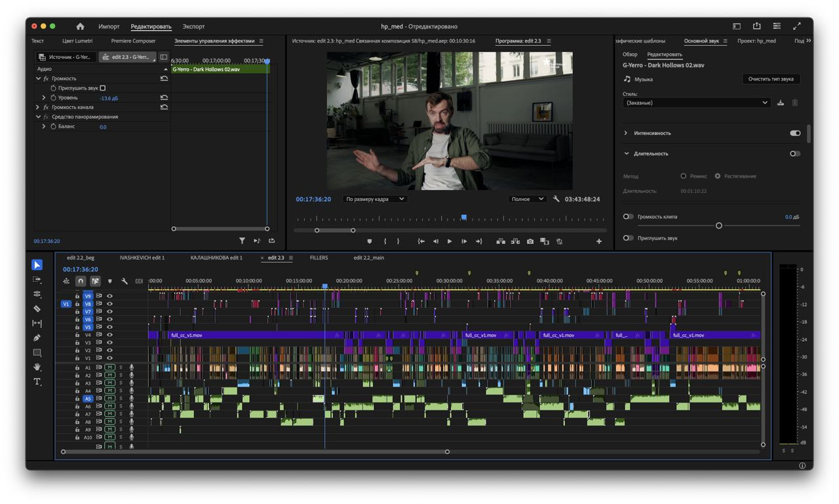This screenshot has height=504, width=839.
Task: Toggle caption track CC button
Action: [139, 281]
